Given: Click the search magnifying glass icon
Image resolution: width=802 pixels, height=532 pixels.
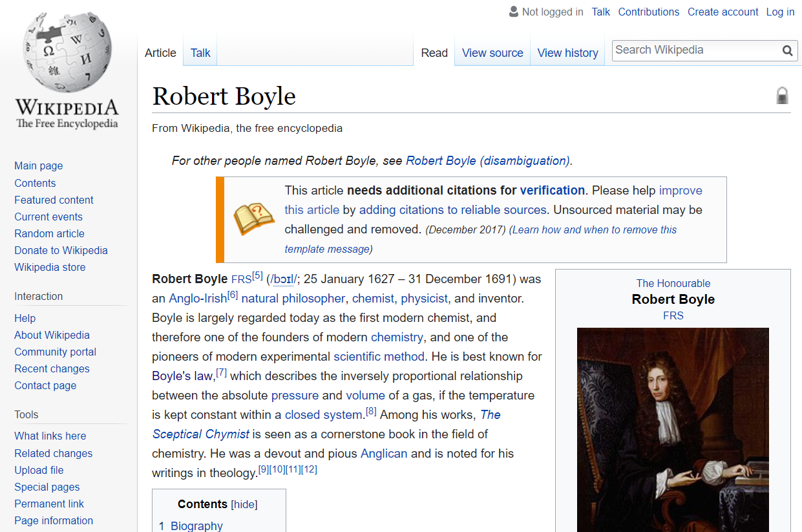Looking at the screenshot, I should coord(787,50).
